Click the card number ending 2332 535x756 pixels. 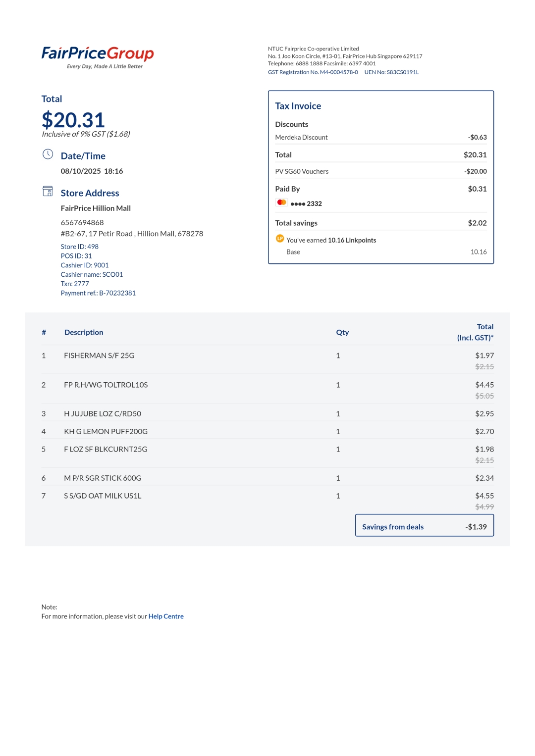pos(306,203)
